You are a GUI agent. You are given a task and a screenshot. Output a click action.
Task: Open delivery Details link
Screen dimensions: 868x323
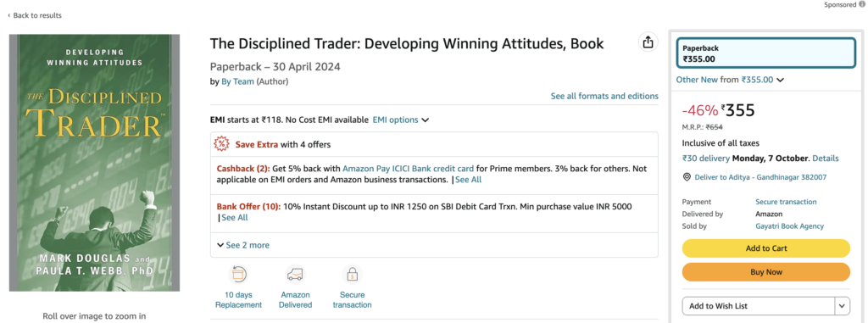click(826, 159)
